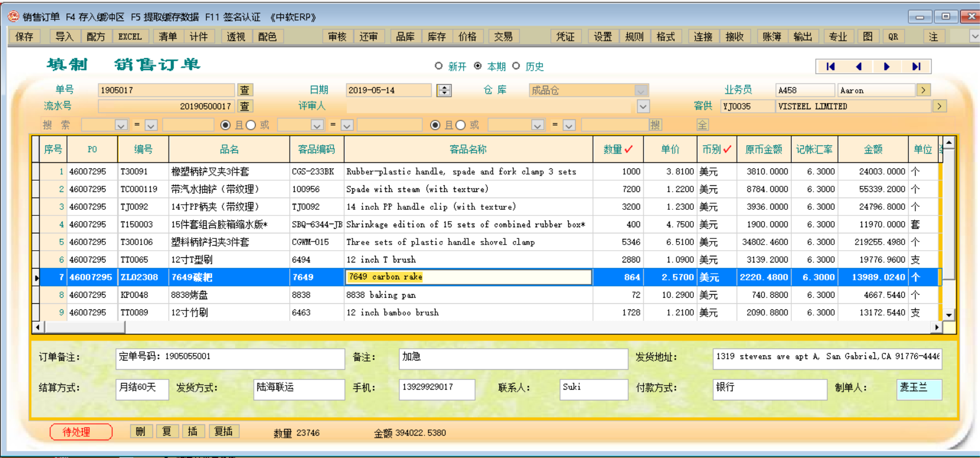Open the second search operator dropdown

(x=347, y=125)
